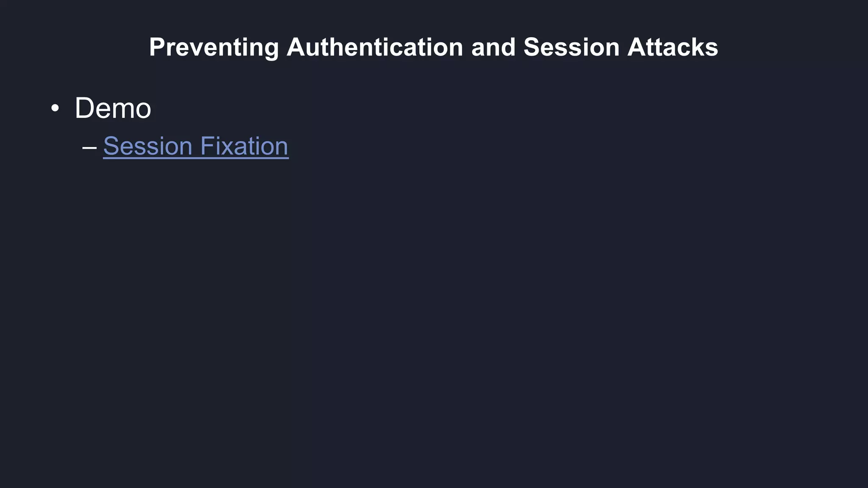Click "Authentication" in the slide title

(x=375, y=47)
